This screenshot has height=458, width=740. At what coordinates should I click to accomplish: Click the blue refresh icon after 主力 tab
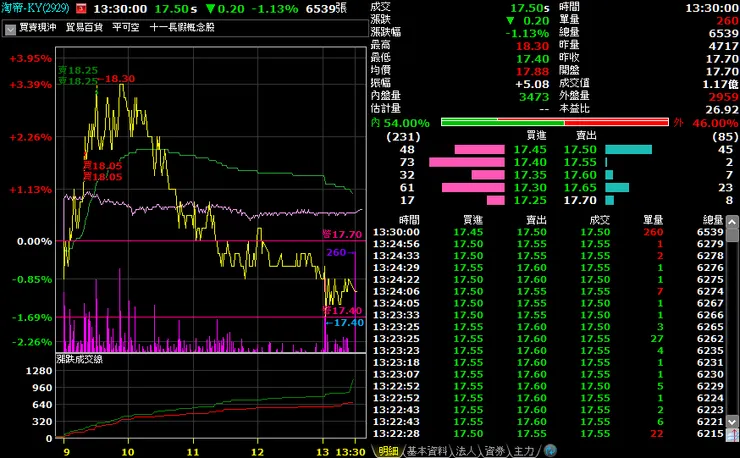tap(550, 450)
